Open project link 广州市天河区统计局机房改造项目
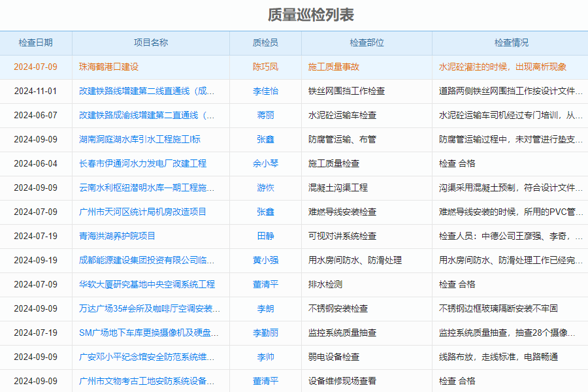This screenshot has height=392, width=588. pyautogui.click(x=142, y=212)
